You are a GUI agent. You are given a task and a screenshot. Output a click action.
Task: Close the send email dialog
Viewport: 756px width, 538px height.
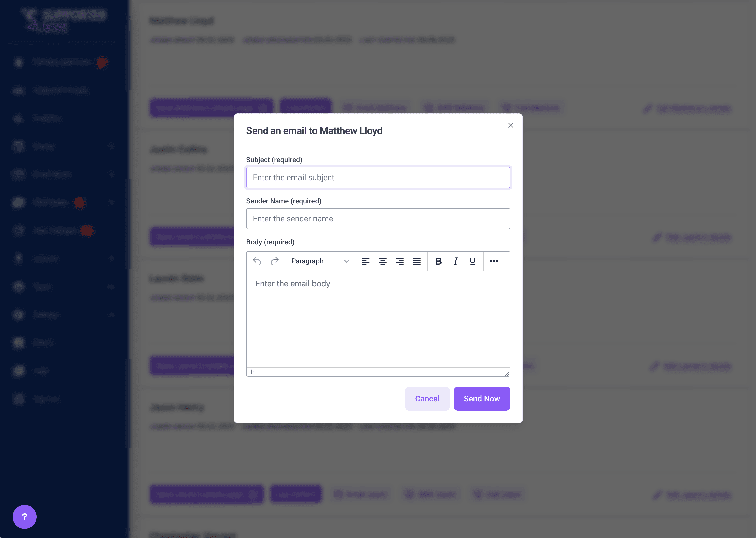pos(511,126)
